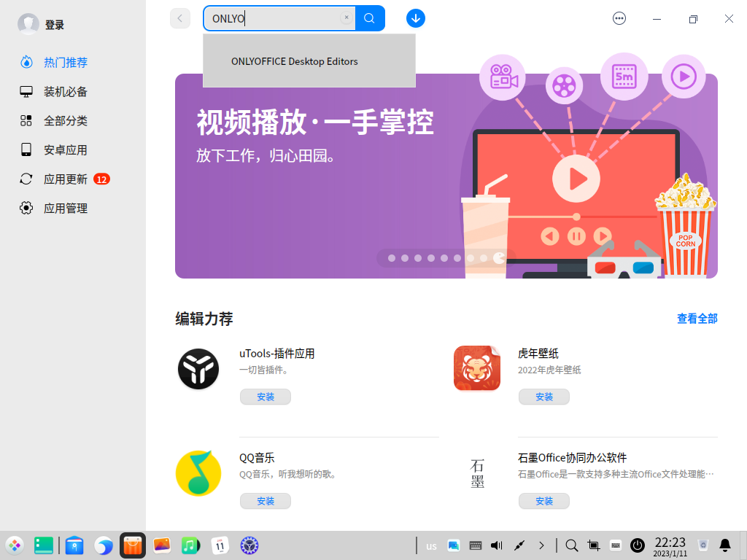Open the Shimo Office app icon

(x=477, y=473)
